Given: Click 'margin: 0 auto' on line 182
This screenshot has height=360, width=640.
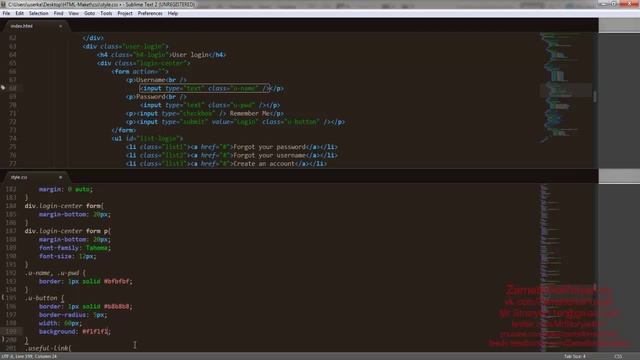Looking at the screenshot, I should 66,189.
